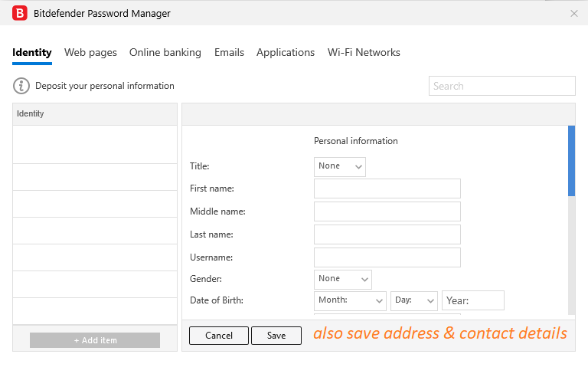
Task: Switch to the Web pages tab
Action: click(x=90, y=53)
